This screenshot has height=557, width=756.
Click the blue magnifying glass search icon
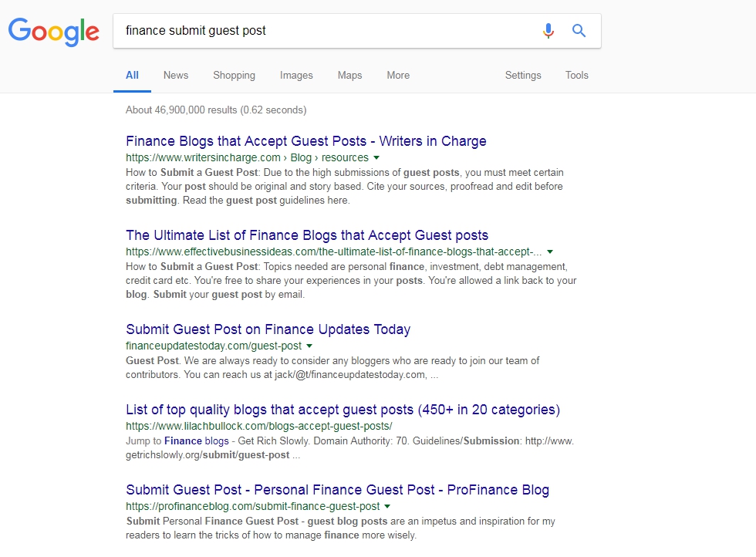[x=579, y=30]
